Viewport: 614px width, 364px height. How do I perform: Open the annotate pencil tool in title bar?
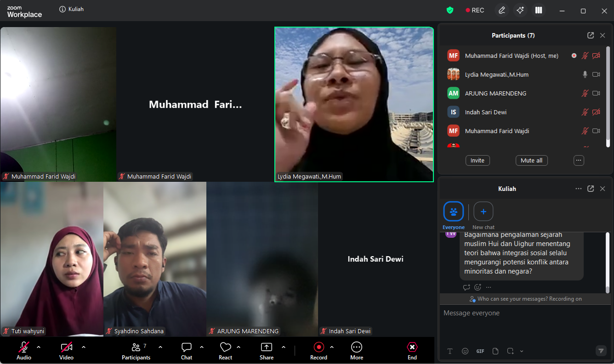tap(502, 10)
